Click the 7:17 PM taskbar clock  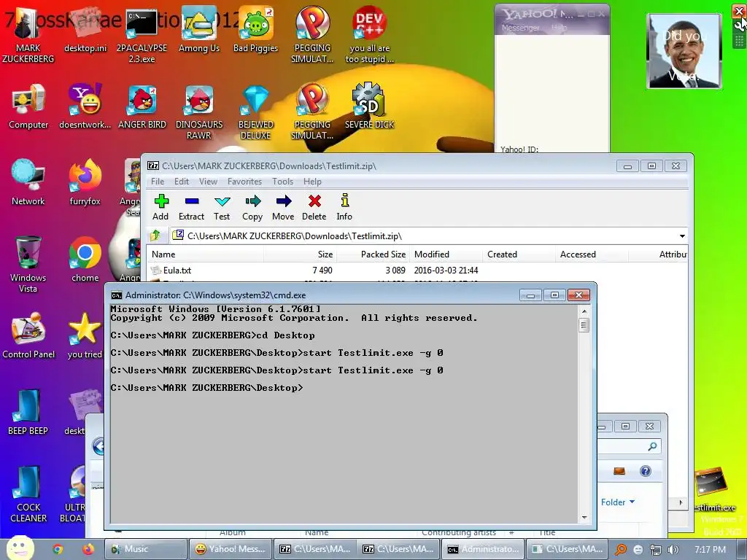(x=710, y=550)
